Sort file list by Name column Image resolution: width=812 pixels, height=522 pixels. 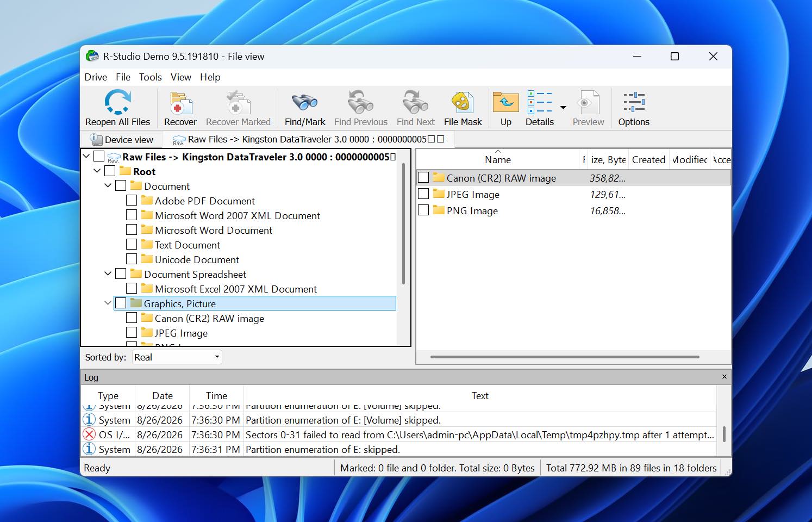coord(498,160)
